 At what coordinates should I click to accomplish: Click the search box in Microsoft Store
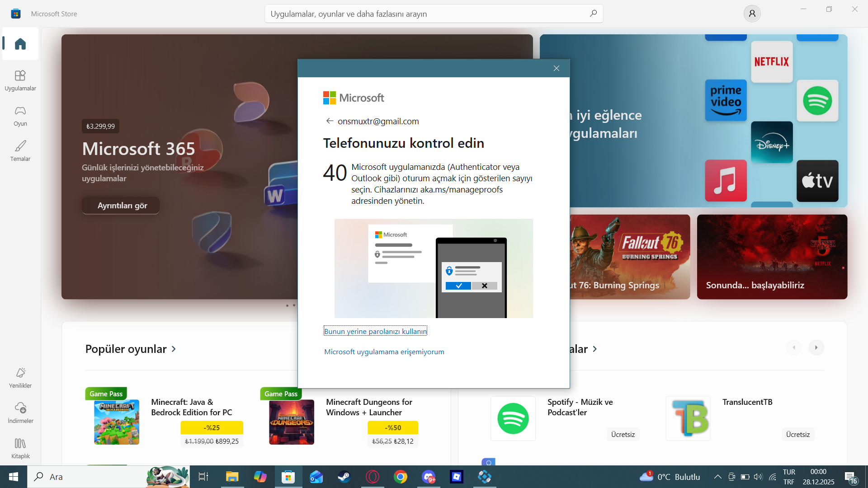pyautogui.click(x=434, y=14)
